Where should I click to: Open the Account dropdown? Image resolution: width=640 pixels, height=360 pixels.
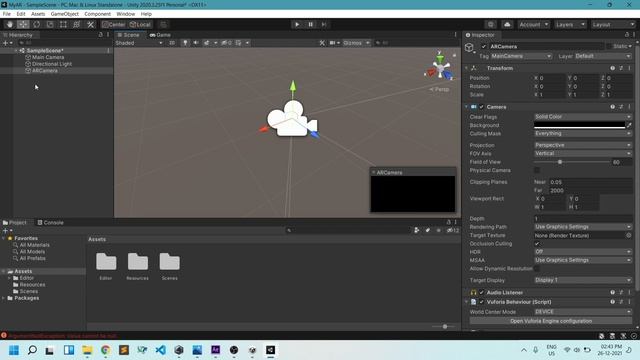[533, 24]
